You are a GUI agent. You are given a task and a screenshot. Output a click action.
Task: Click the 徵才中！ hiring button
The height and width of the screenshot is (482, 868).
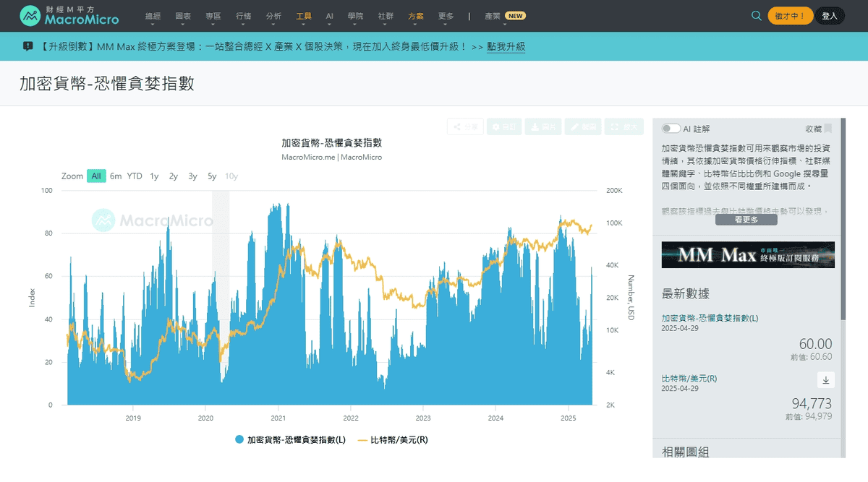(x=791, y=15)
